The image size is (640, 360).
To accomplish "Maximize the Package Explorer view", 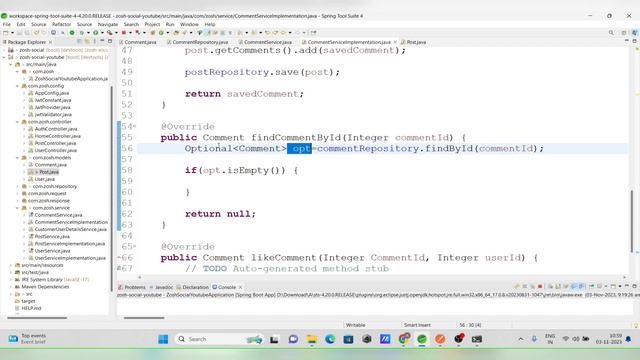I will tap(109, 41).
